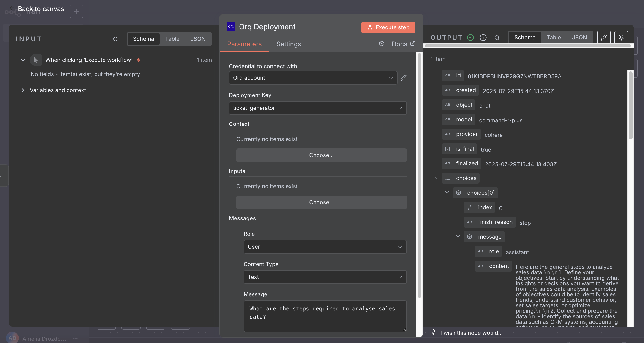
Task: Click the output info circle icon
Action: point(483,38)
